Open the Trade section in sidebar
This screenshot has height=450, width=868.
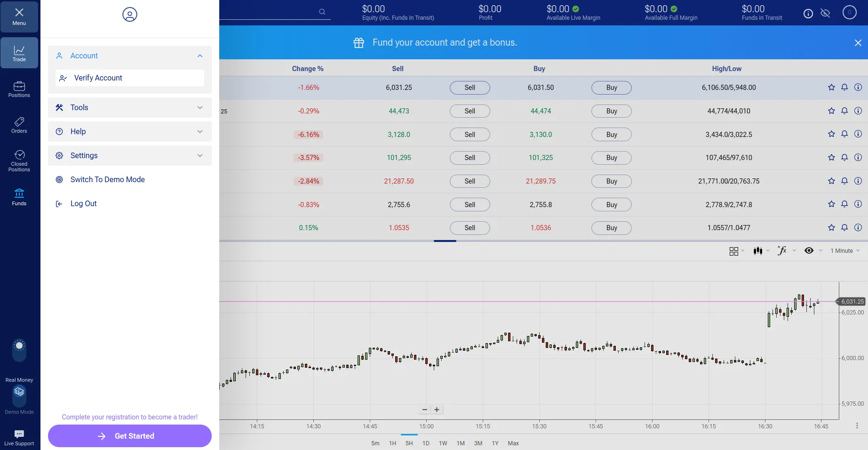(x=19, y=53)
